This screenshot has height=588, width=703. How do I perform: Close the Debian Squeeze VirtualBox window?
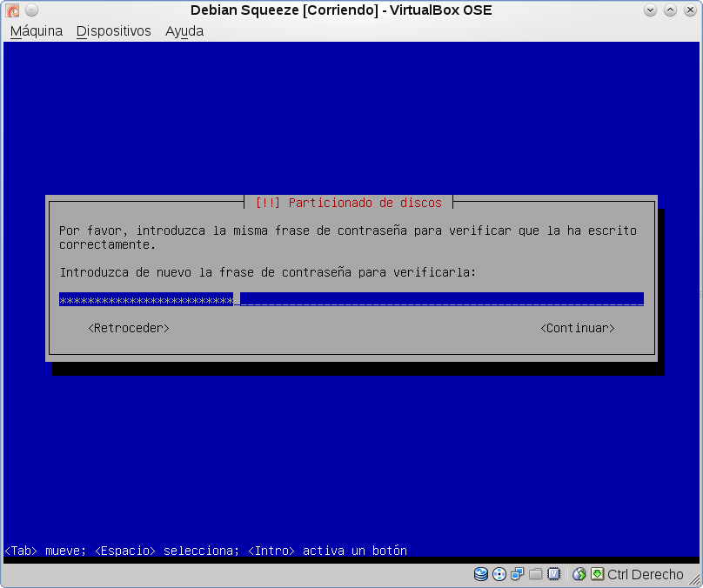(x=691, y=10)
